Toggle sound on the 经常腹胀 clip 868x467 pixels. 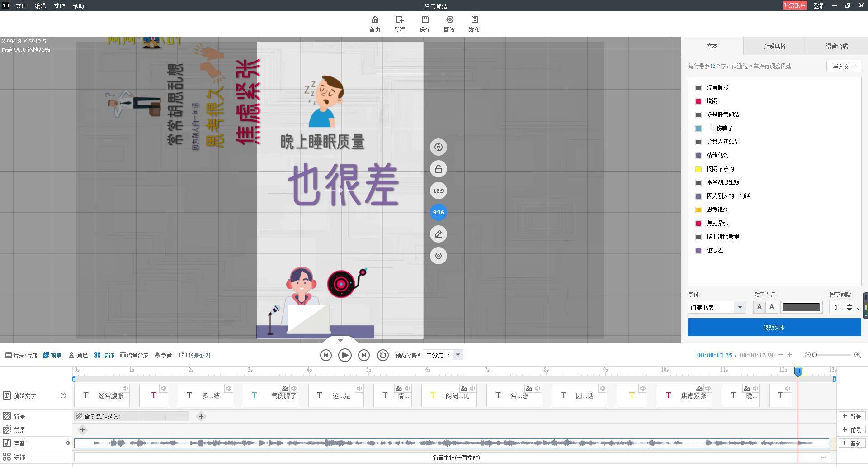click(125, 388)
